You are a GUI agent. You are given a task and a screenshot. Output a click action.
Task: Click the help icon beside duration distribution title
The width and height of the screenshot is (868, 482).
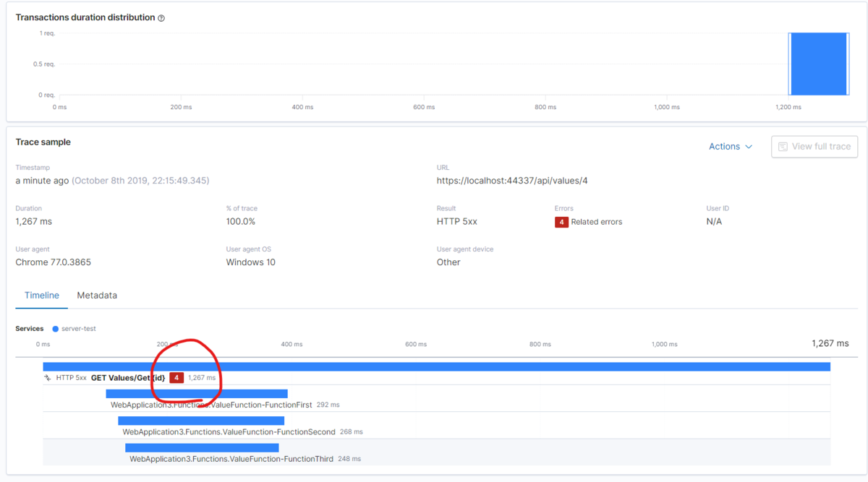[x=161, y=18]
